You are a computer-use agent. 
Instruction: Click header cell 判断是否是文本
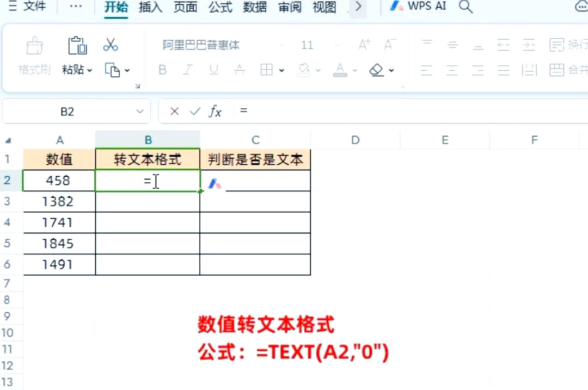pyautogui.click(x=255, y=159)
